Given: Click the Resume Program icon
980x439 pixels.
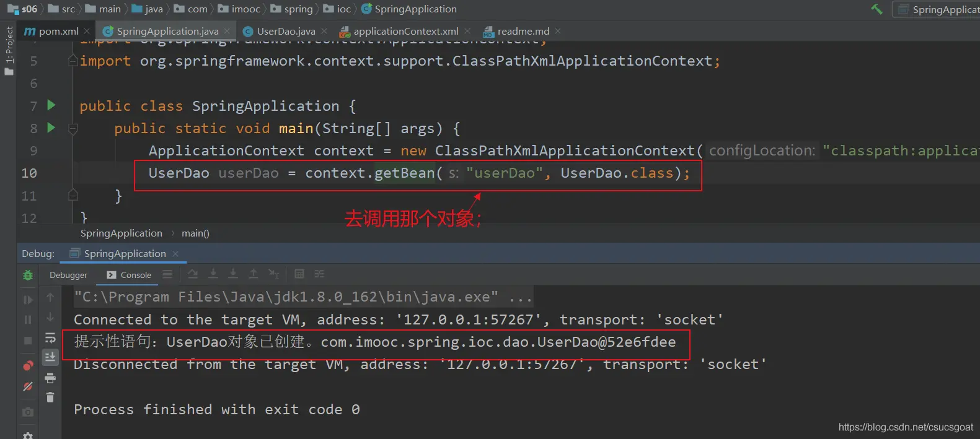Looking at the screenshot, I should click(x=28, y=300).
